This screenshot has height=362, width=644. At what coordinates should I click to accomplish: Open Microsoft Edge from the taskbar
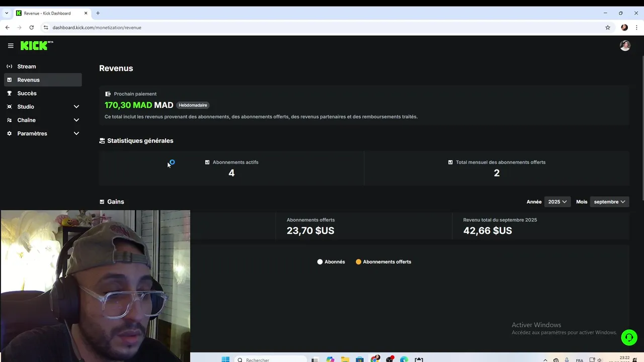point(404,359)
